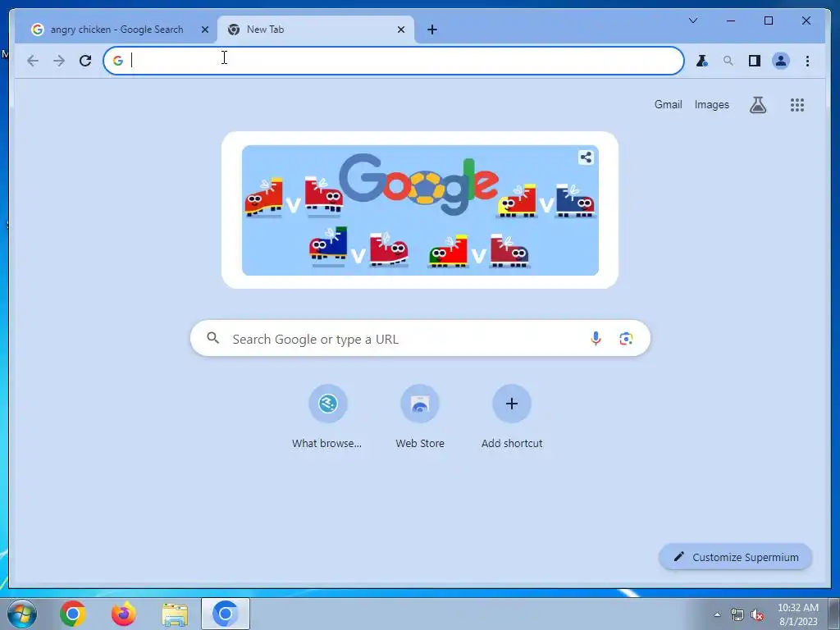Open the Windows Start menu

click(21, 614)
